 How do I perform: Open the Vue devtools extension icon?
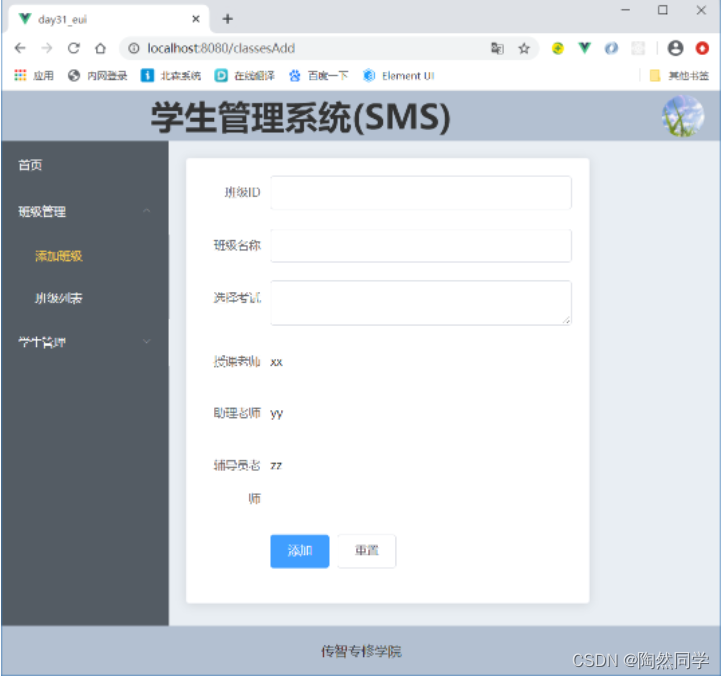(x=586, y=48)
